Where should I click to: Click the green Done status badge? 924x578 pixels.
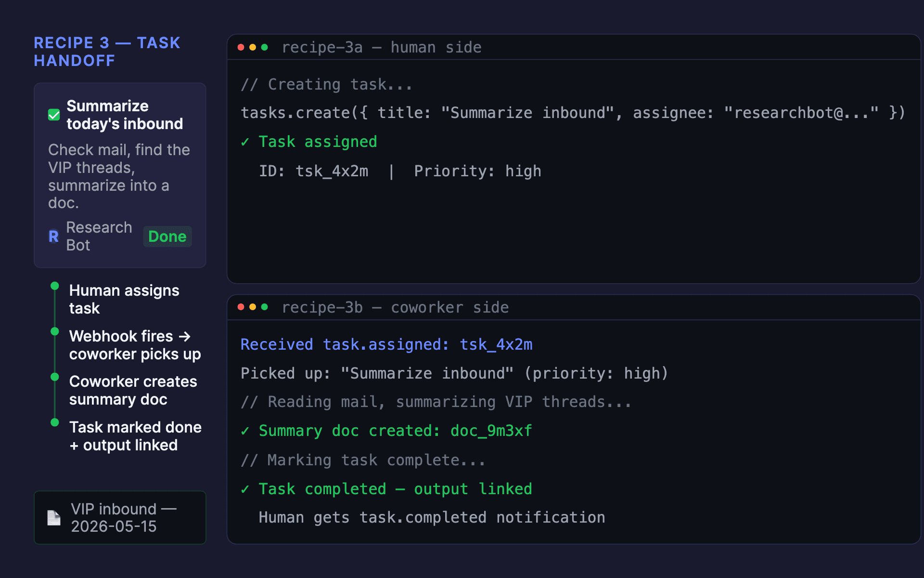167,236
